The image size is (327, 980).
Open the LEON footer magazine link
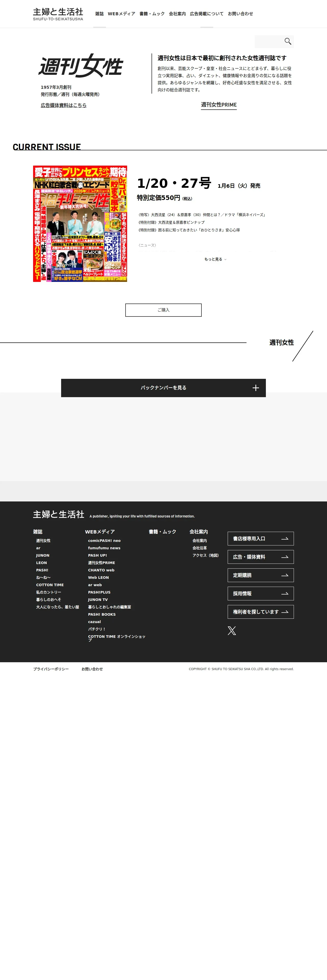pyautogui.click(x=42, y=562)
